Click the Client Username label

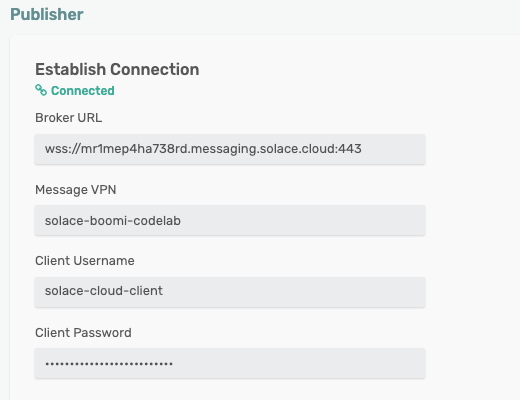(85, 261)
